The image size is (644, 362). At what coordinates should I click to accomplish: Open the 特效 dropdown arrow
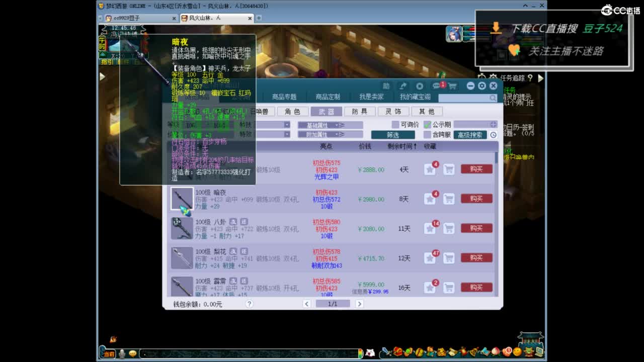pos(287,134)
